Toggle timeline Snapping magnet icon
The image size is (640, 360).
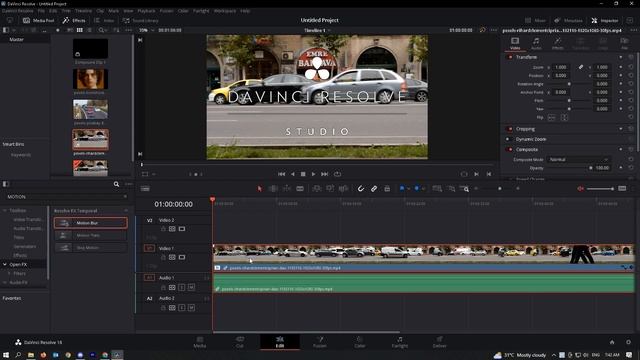361,189
